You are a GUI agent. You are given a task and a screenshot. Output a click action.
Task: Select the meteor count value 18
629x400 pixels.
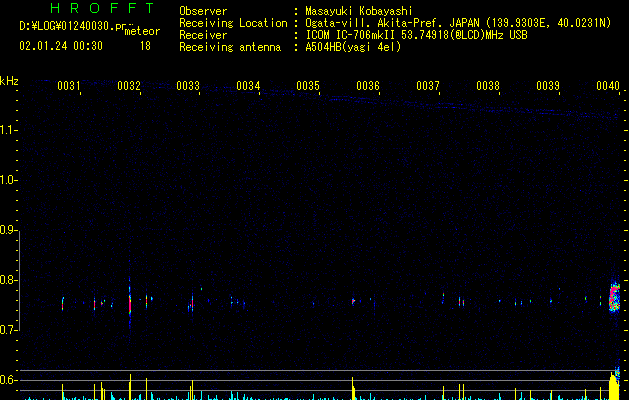(145, 46)
